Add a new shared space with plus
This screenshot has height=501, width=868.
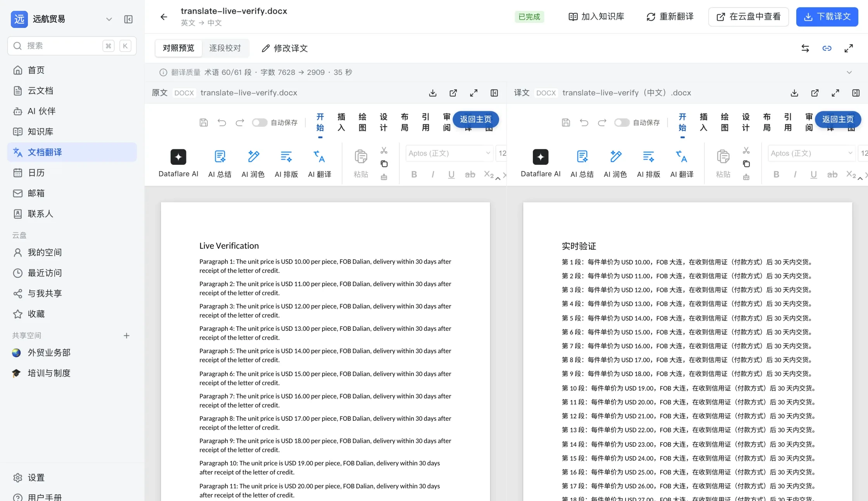click(126, 335)
